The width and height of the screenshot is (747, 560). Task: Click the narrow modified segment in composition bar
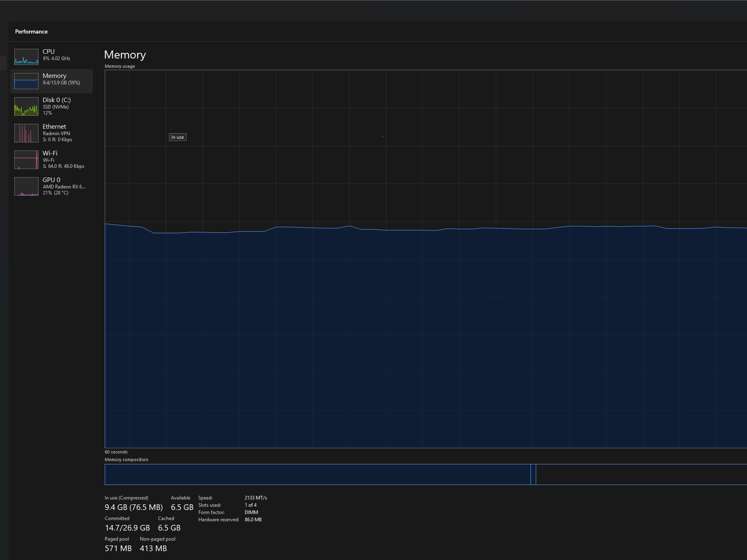533,474
